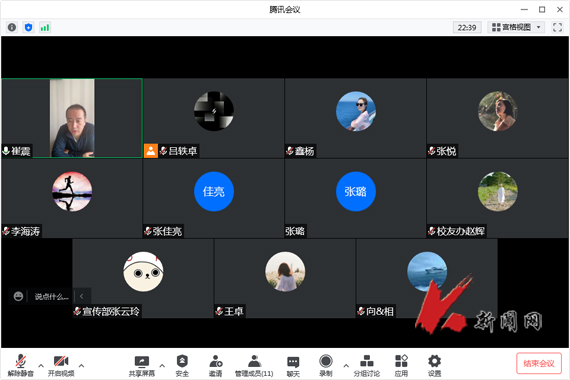Viewport: 570px width, 380px height.
Task: Start recording the meeting
Action: click(x=326, y=365)
